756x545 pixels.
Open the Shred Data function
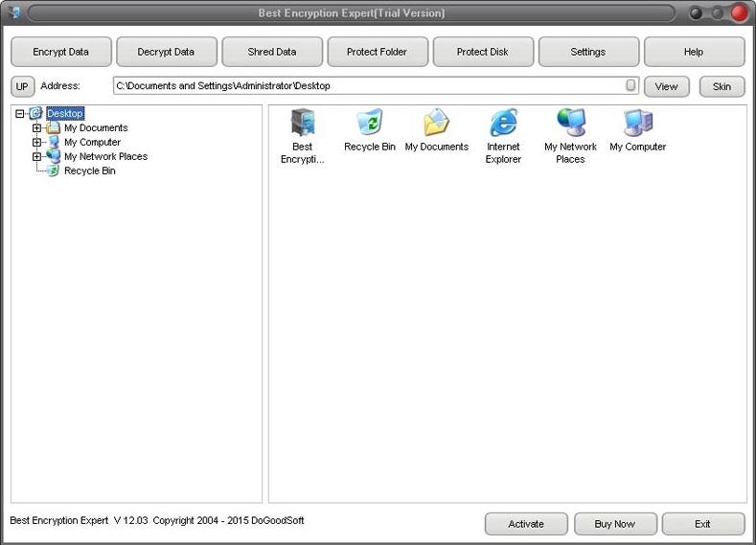pyautogui.click(x=272, y=52)
